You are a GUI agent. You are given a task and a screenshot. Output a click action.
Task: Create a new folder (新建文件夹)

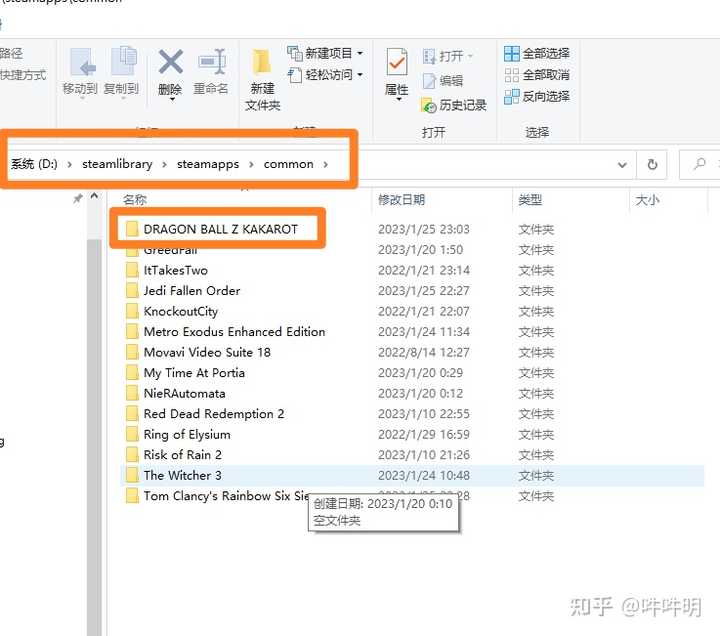point(262,79)
